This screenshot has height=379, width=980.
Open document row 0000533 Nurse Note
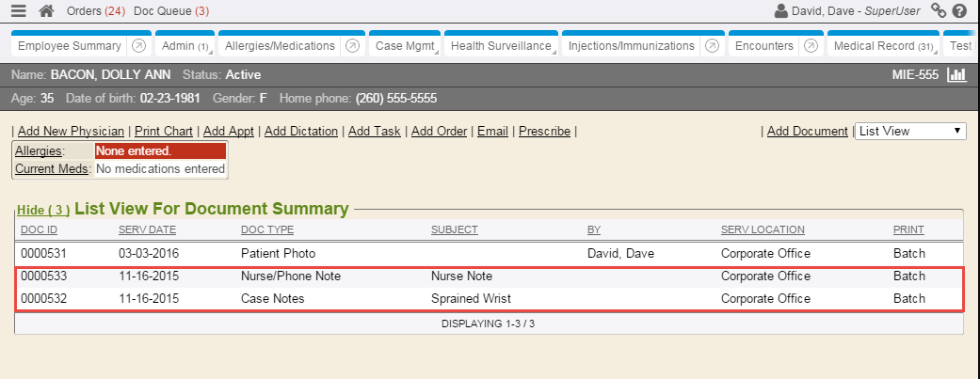(461, 276)
